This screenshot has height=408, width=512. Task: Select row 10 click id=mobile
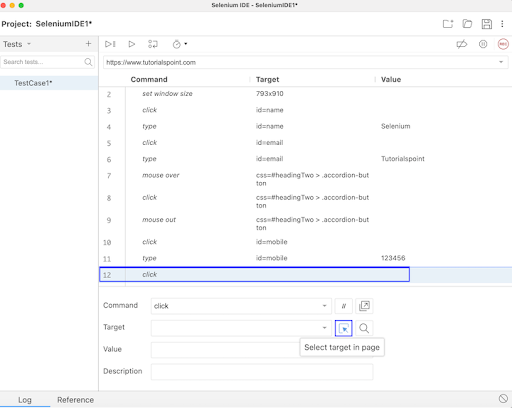coord(305,242)
